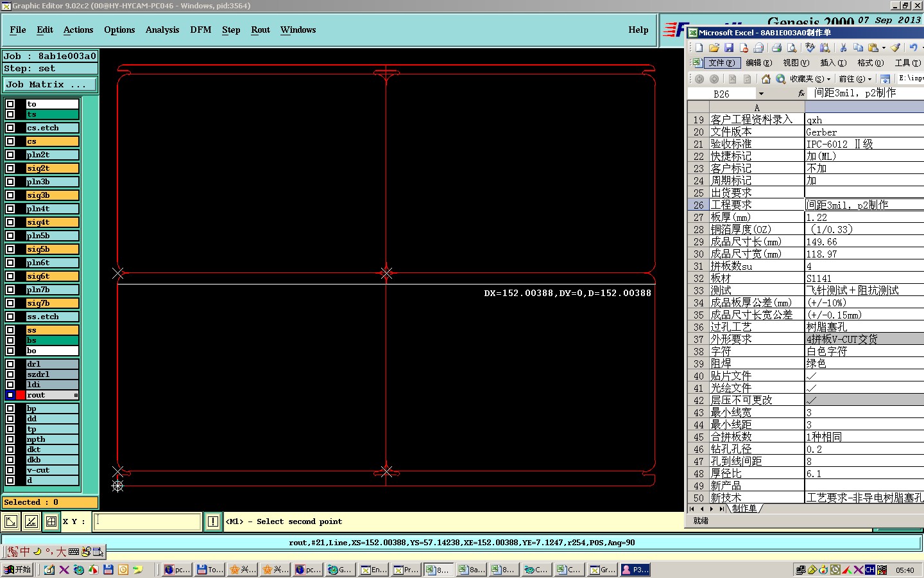Click the angle measure icon in bottom bar
The height and width of the screenshot is (578, 924).
click(31, 521)
